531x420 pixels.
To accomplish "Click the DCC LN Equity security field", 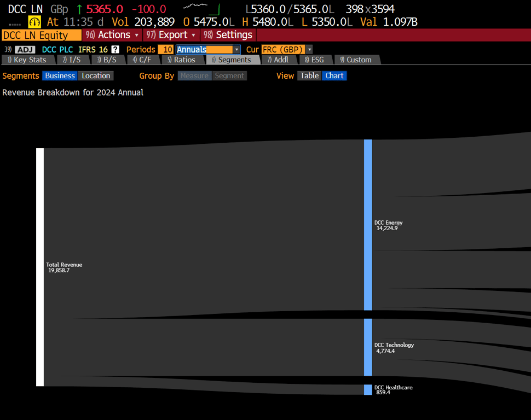I will click(42, 35).
